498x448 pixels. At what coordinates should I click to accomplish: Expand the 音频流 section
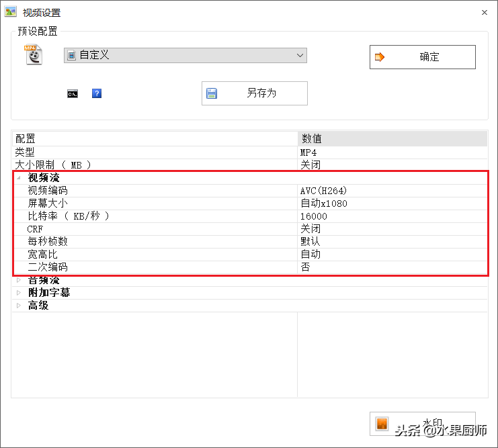(19, 280)
